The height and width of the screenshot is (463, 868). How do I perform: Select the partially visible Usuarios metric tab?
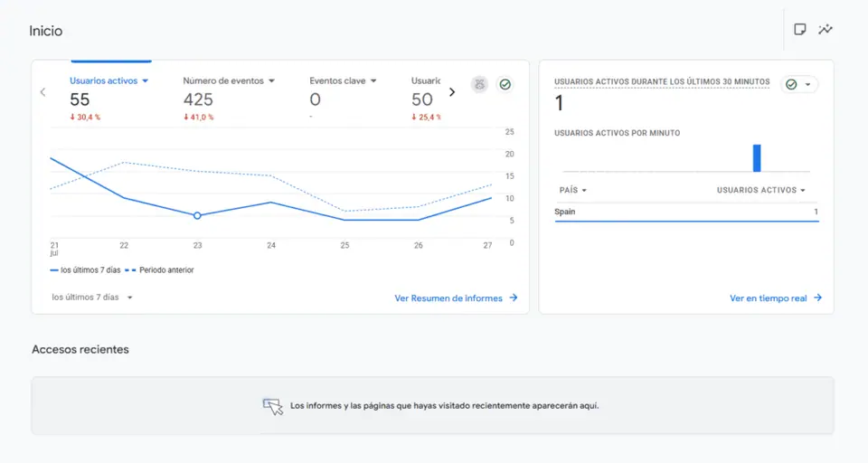point(426,98)
